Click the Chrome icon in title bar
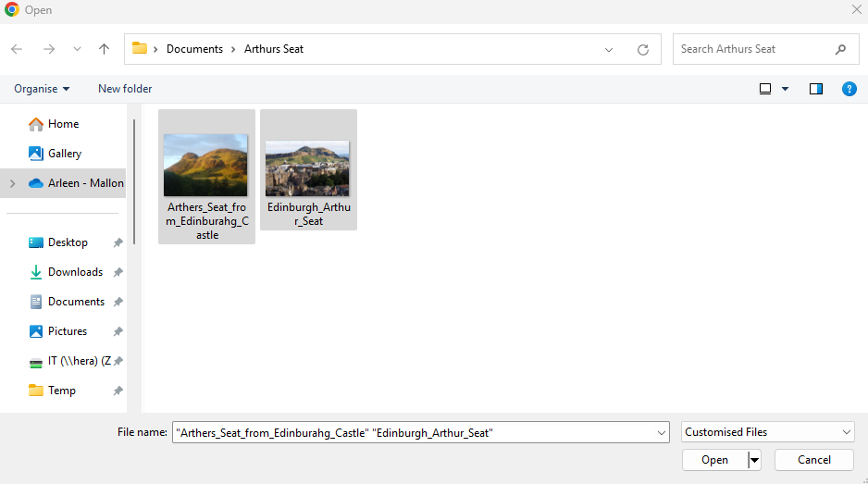Image resolution: width=868 pixels, height=484 pixels. tap(12, 9)
